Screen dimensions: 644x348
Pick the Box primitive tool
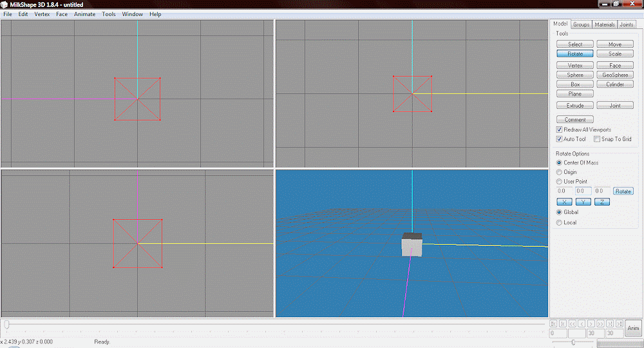(574, 84)
